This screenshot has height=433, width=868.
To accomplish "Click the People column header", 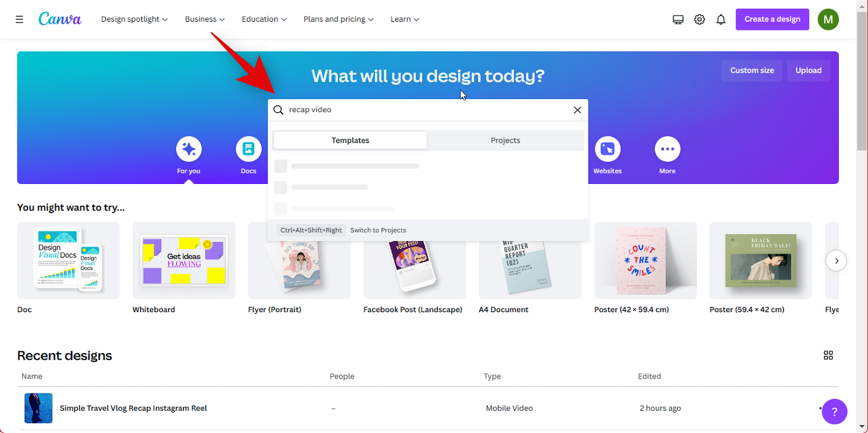I will 342,376.
